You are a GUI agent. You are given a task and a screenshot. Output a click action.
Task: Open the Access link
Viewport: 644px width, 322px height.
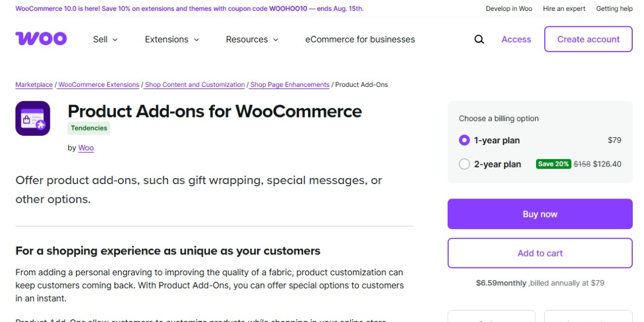pos(516,39)
